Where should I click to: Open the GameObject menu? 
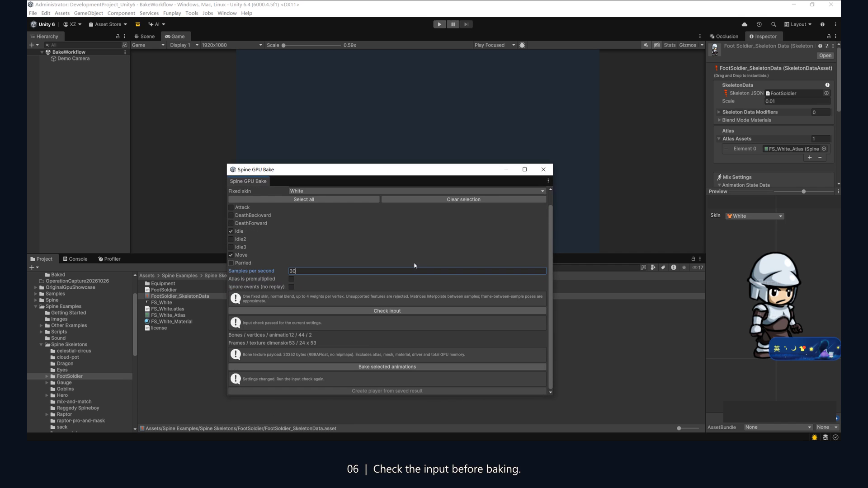[88, 13]
